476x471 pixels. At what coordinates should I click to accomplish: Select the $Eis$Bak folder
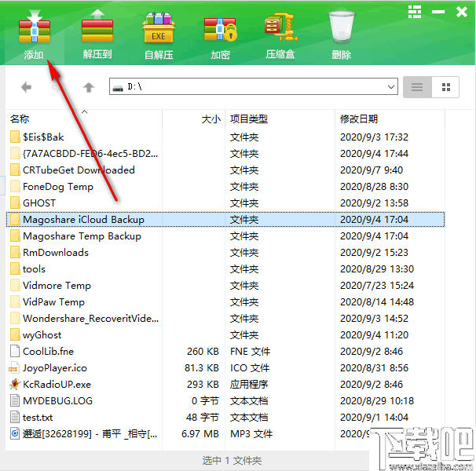pyautogui.click(x=43, y=137)
